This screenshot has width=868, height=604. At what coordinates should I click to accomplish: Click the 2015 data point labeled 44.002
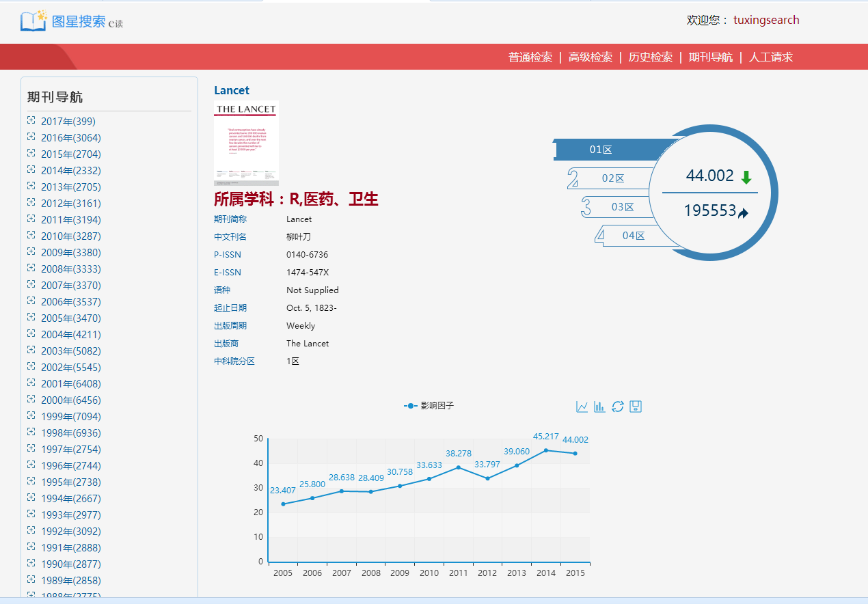point(575,454)
